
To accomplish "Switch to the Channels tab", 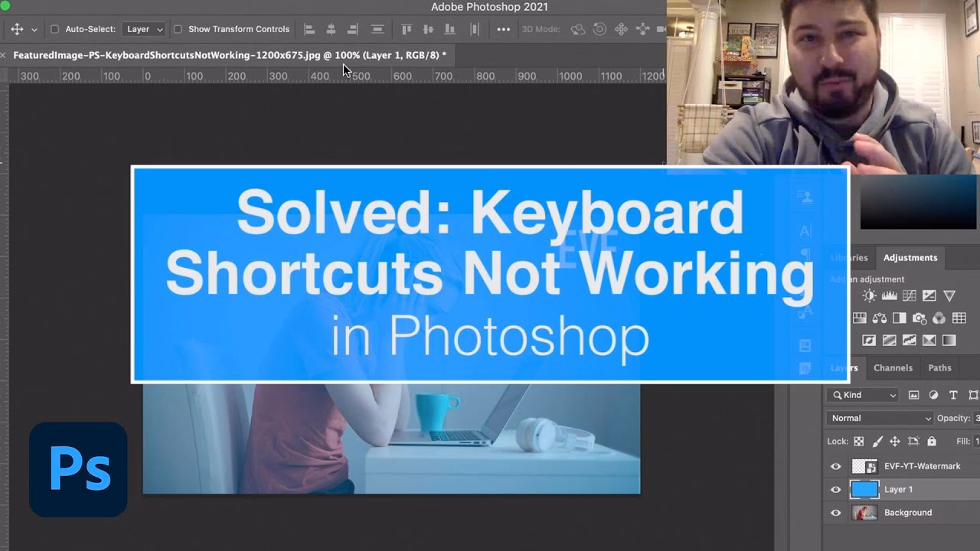I will click(893, 367).
